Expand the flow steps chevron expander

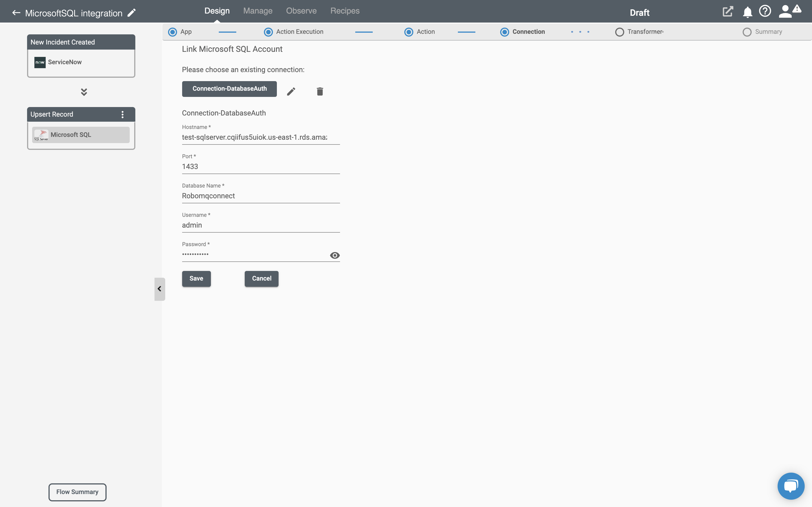(84, 92)
